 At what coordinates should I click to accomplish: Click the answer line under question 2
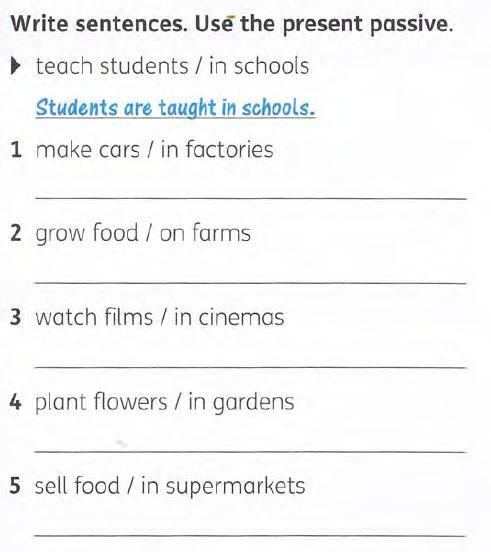pos(251,282)
